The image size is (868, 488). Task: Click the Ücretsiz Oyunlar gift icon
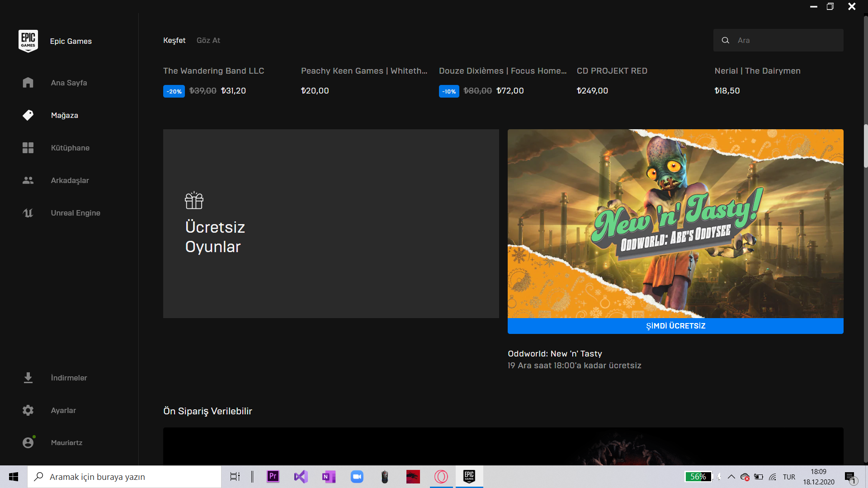(194, 200)
